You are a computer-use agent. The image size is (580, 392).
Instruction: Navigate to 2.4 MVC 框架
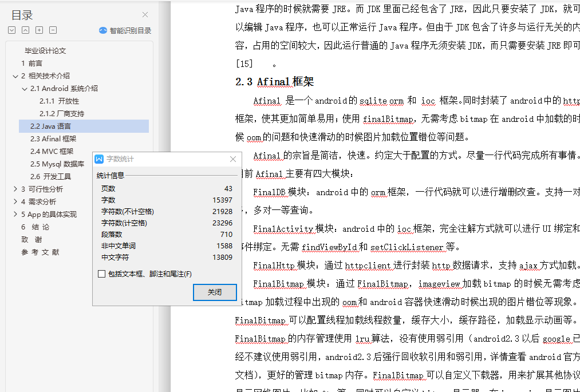point(52,151)
